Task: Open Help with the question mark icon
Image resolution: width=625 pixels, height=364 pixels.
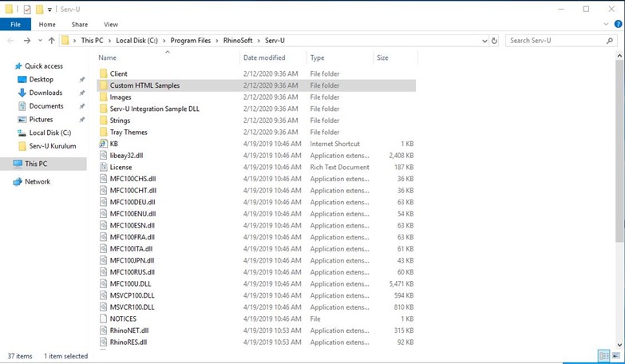Action: pos(618,24)
